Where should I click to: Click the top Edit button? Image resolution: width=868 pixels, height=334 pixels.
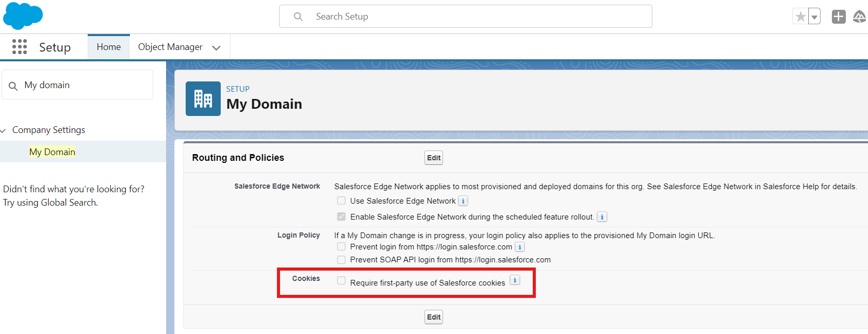(434, 158)
